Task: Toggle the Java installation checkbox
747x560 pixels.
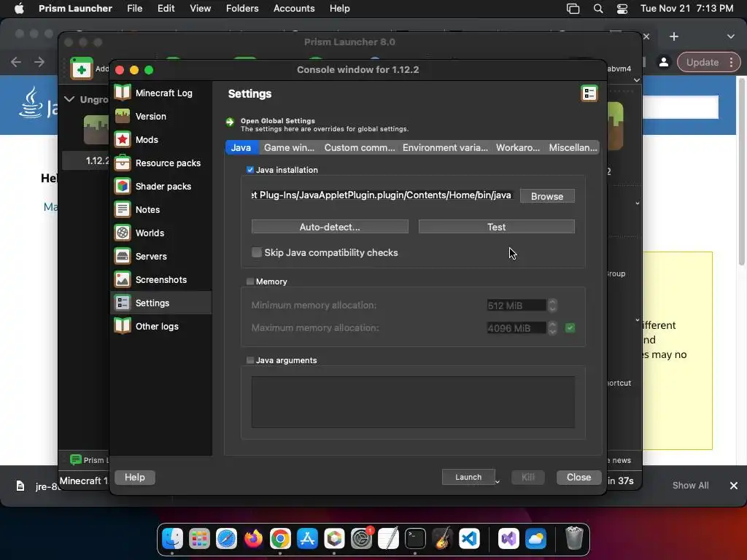Action: (x=250, y=170)
